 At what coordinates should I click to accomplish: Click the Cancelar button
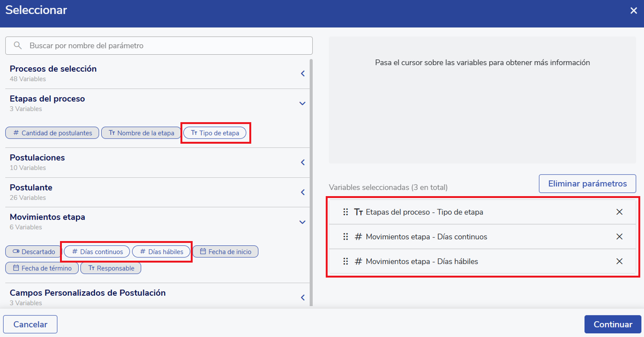coord(30,324)
